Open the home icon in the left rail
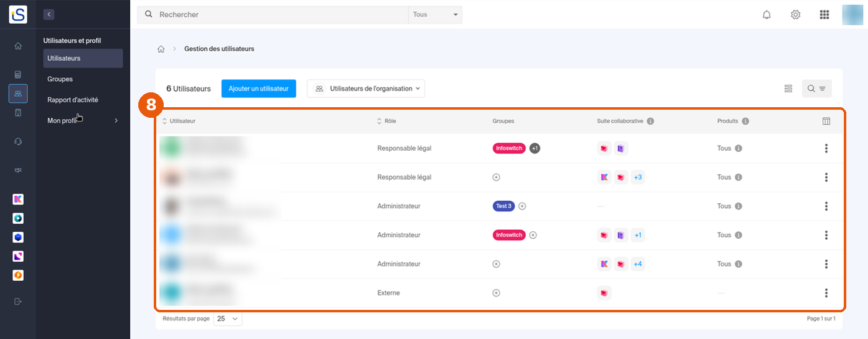868x339 pixels. [x=18, y=45]
